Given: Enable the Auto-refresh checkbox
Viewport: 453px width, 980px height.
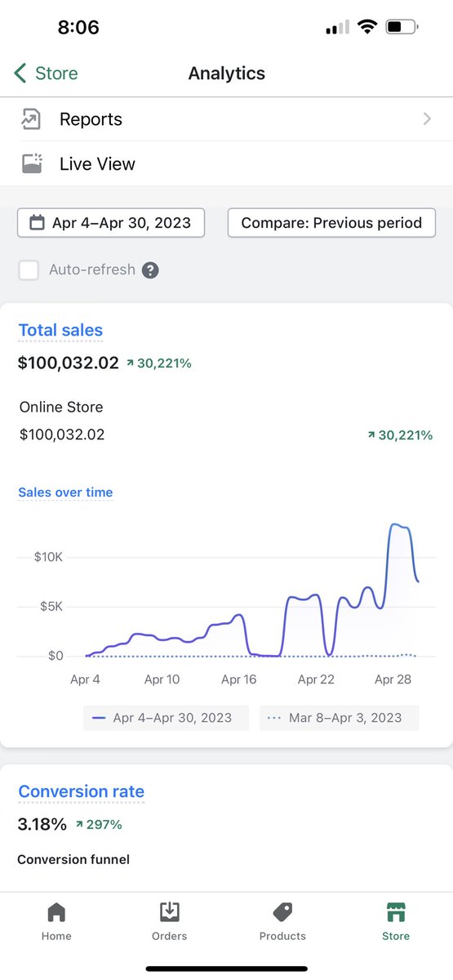Looking at the screenshot, I should click(29, 270).
